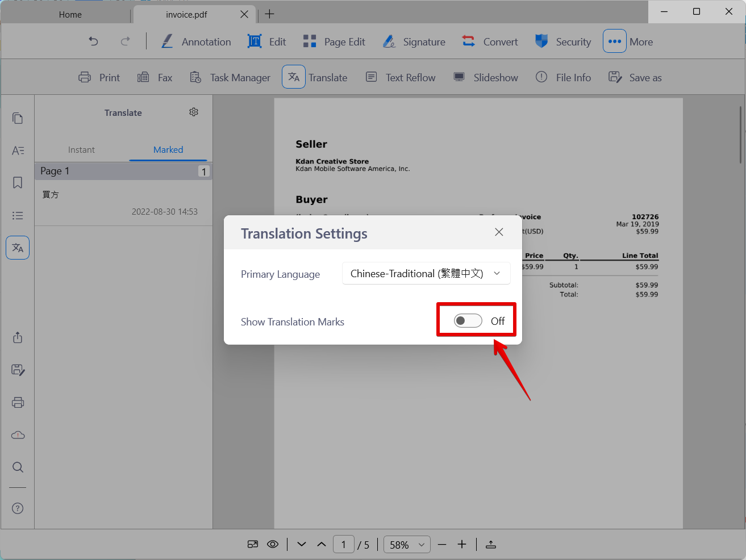The width and height of the screenshot is (746, 560).
Task: Click the More three-dots icon
Action: point(615,41)
